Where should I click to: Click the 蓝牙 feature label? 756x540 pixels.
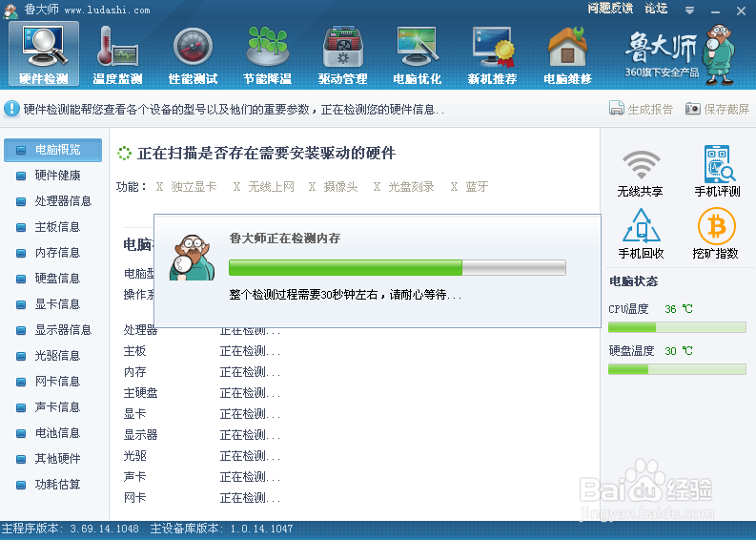click(x=478, y=187)
